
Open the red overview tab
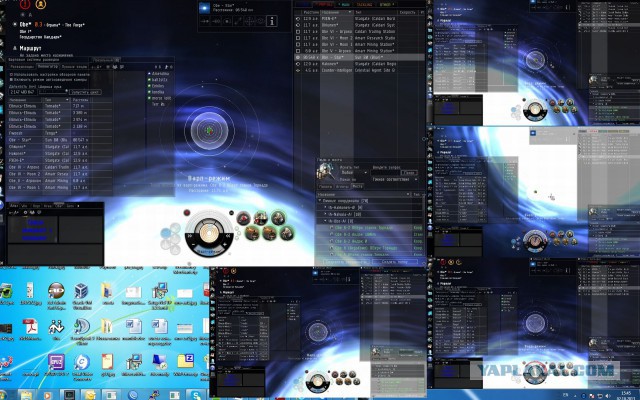pos(322,5)
